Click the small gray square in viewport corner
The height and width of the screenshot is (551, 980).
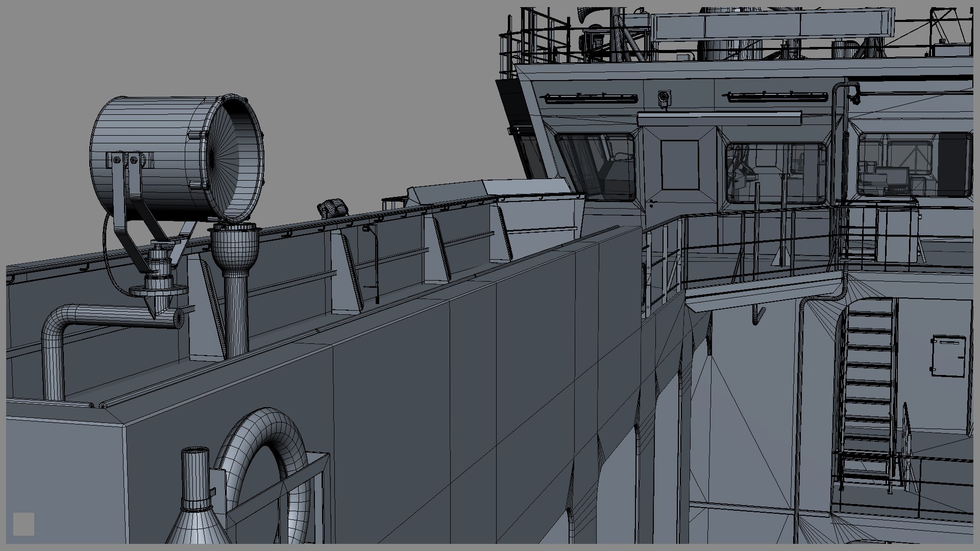(23, 524)
